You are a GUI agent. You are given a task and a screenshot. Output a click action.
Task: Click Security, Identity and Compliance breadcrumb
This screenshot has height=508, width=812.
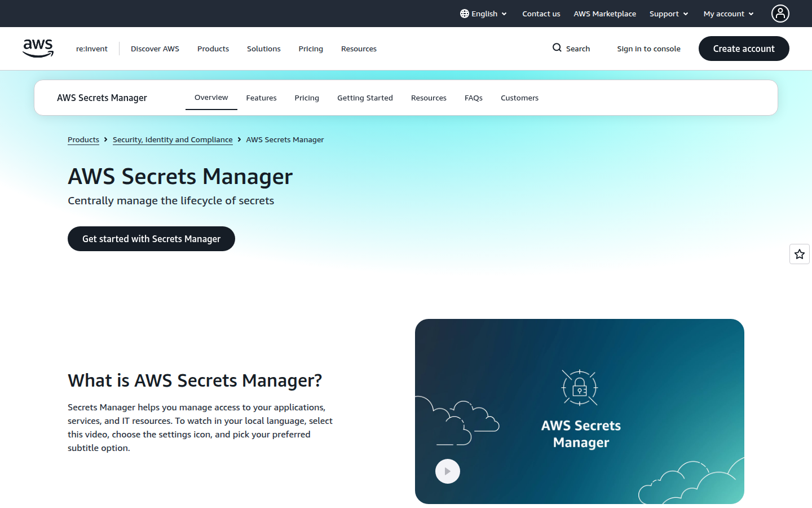[173, 139]
